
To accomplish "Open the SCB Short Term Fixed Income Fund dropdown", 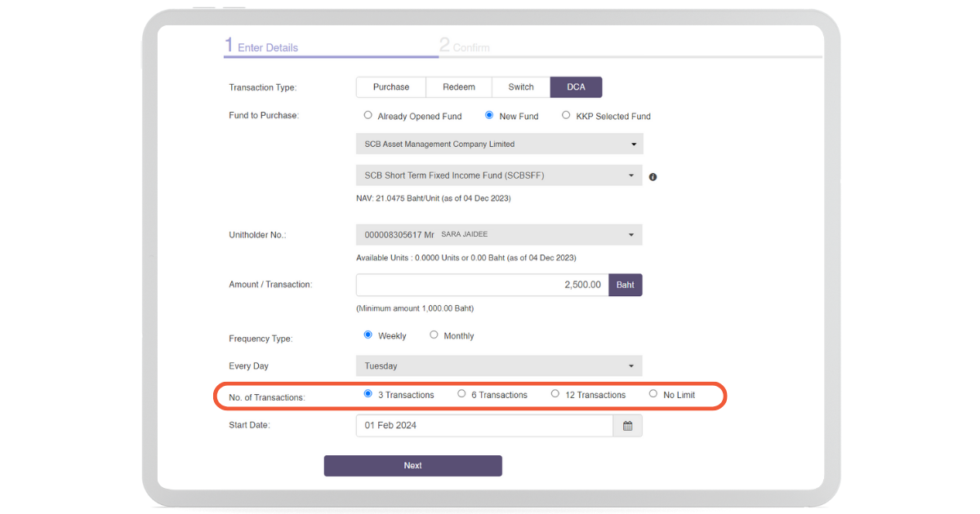I will [x=499, y=175].
